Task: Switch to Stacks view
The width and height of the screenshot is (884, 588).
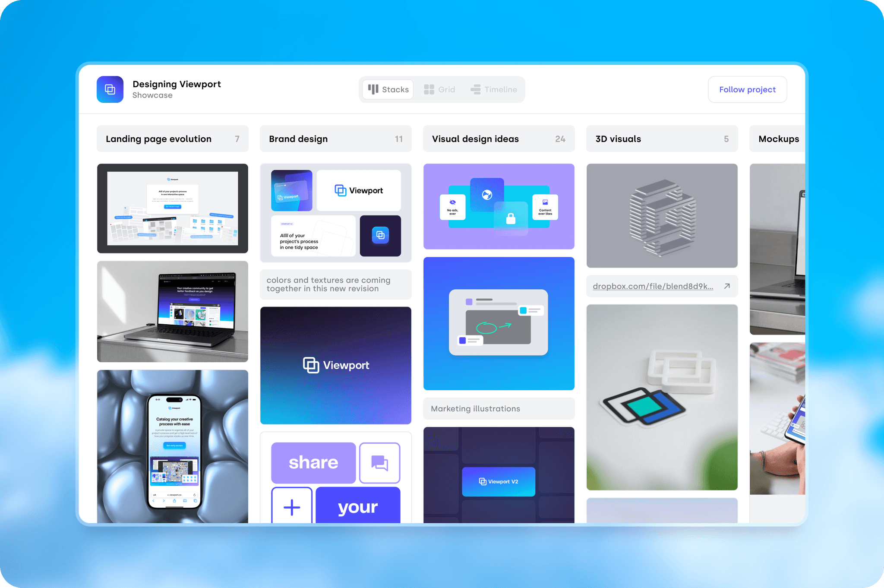Action: click(x=388, y=89)
